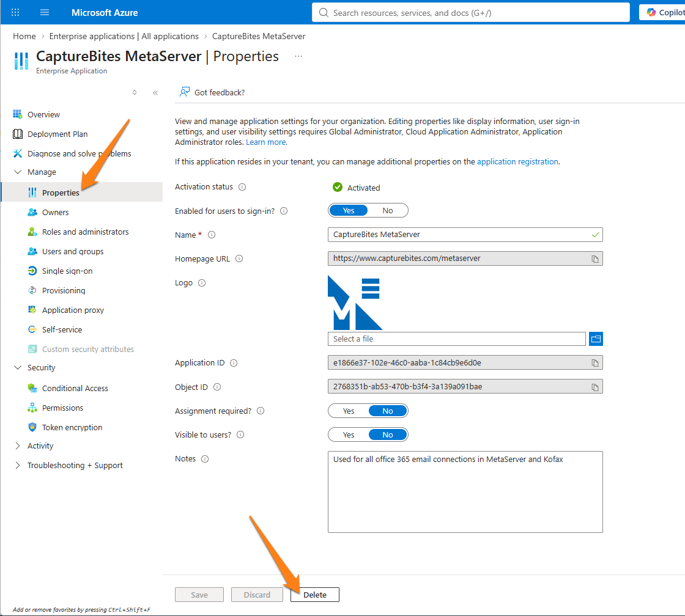Set Visible to users to Yes
This screenshot has width=685, height=616.
coord(348,435)
